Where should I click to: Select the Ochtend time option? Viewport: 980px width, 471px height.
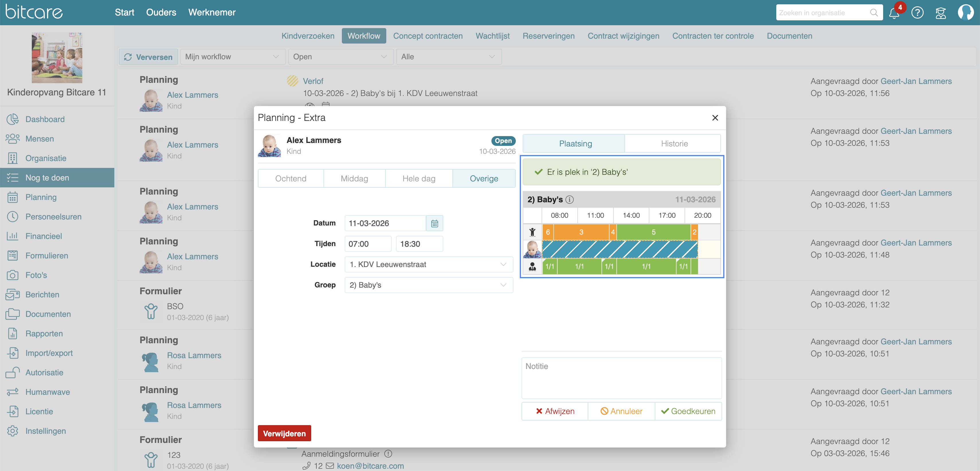point(291,178)
